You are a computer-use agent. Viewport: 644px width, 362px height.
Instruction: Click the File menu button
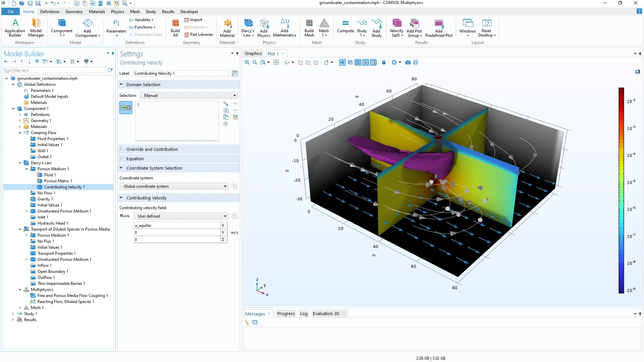[11, 12]
